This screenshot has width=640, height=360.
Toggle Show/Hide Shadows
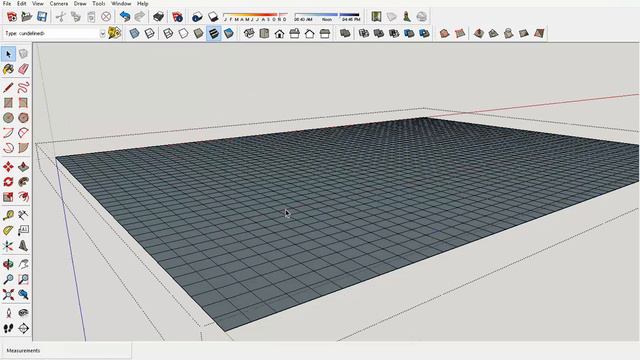coord(213,17)
